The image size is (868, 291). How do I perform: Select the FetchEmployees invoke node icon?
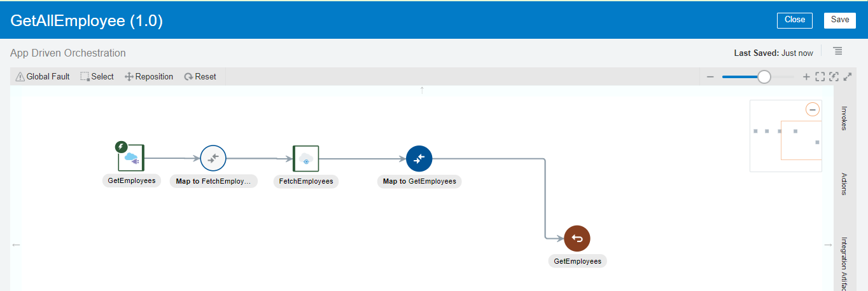point(306,158)
